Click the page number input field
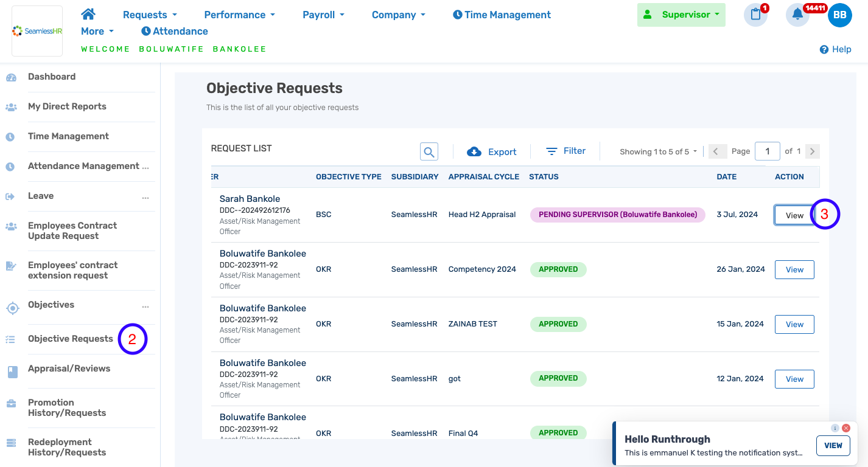The image size is (868, 467). click(767, 151)
